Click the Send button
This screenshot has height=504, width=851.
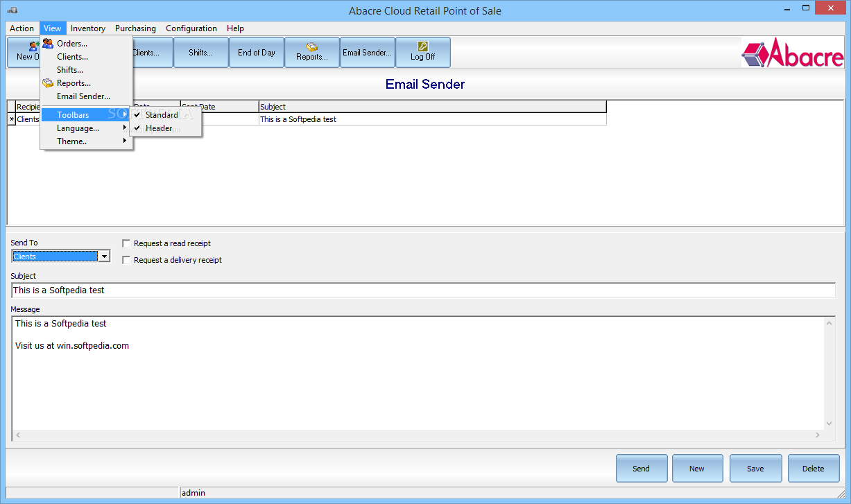pos(642,469)
